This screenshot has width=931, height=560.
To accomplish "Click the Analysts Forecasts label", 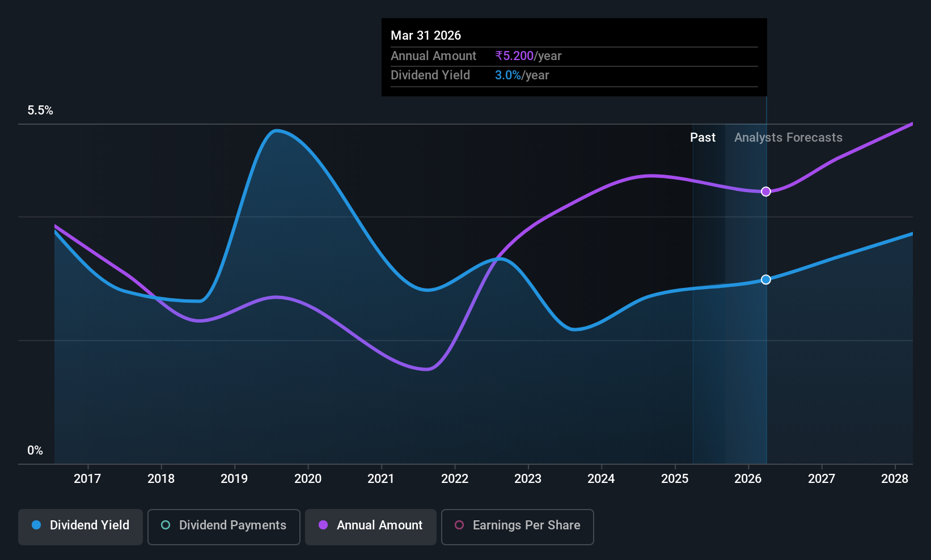I will tap(788, 138).
